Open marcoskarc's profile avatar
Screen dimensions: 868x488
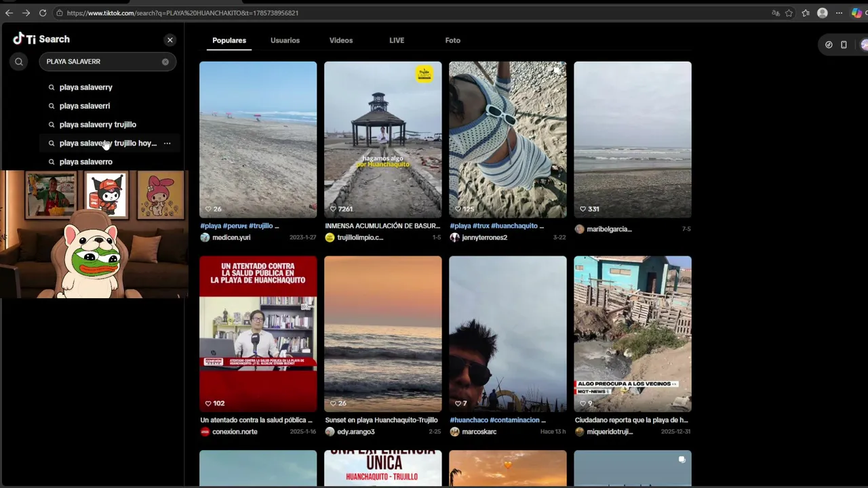point(454,432)
